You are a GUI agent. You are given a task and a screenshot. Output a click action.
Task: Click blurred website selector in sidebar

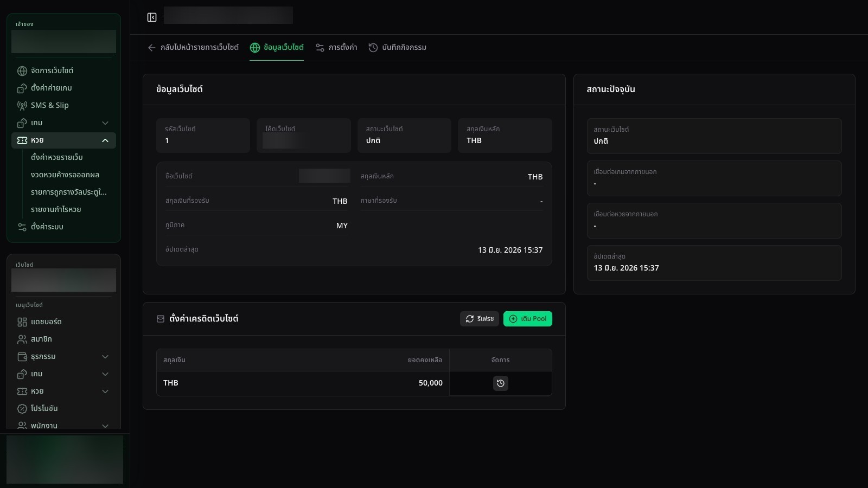tap(63, 280)
